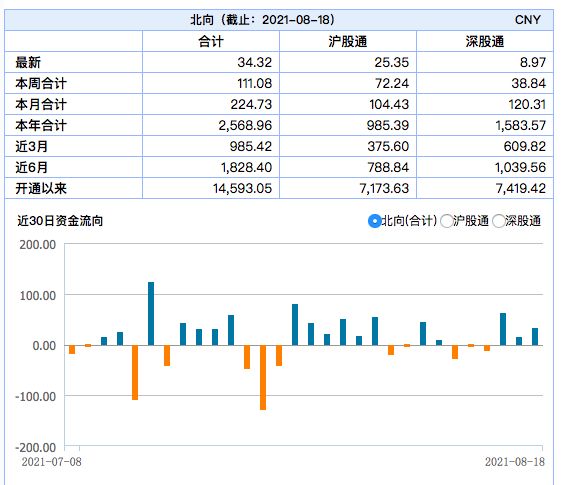This screenshot has width=561, height=485.
Task: Click the value 7,173.63
Action: pos(384,188)
